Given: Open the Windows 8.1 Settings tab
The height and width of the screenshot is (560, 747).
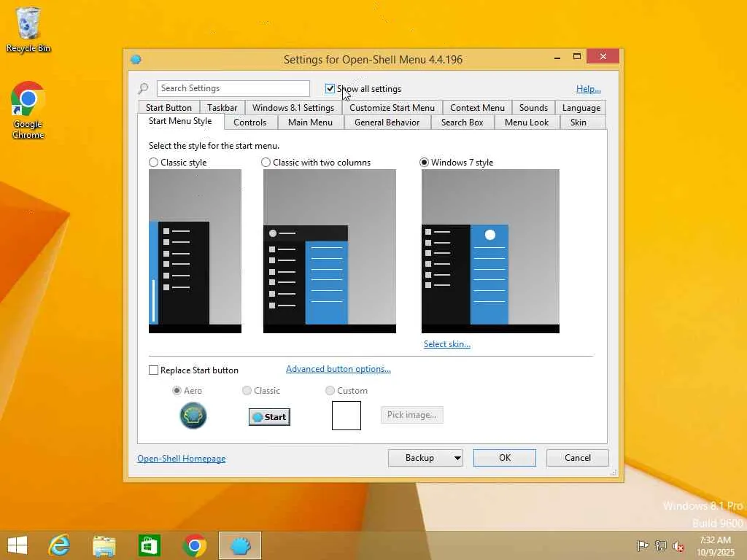Looking at the screenshot, I should pos(293,108).
